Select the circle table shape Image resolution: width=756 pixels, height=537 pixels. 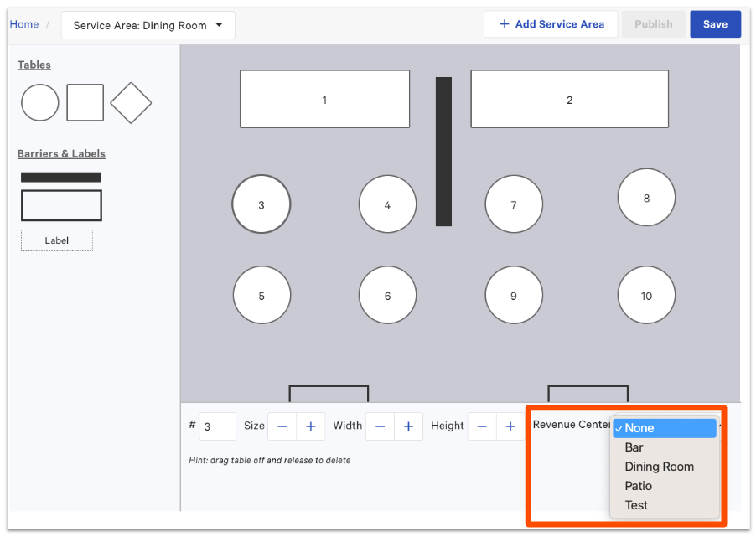coord(40,103)
